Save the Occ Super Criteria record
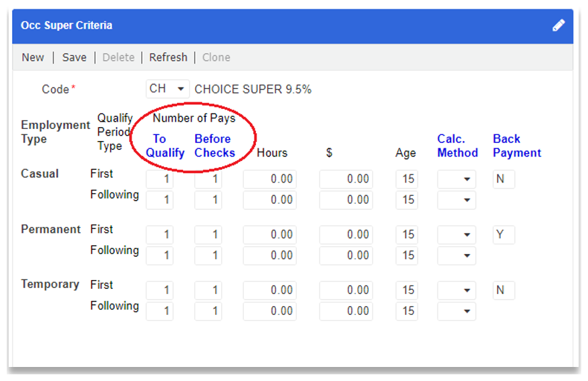The width and height of the screenshot is (588, 381). click(74, 57)
